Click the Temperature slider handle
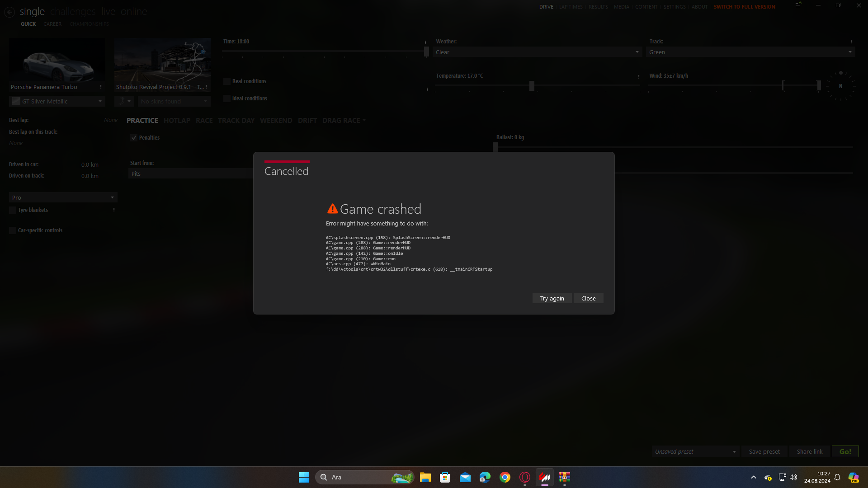The image size is (868, 488). [x=532, y=85]
